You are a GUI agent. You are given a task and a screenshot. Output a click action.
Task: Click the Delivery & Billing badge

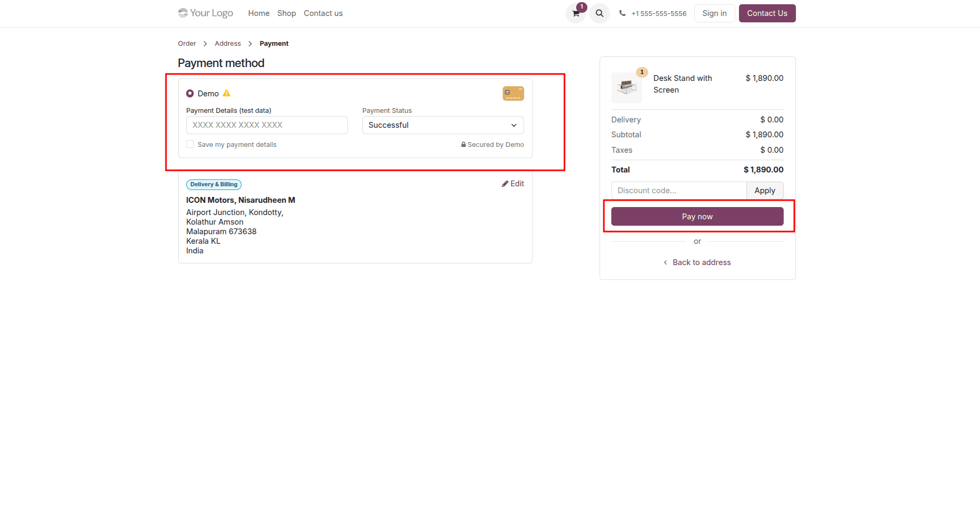click(x=214, y=185)
